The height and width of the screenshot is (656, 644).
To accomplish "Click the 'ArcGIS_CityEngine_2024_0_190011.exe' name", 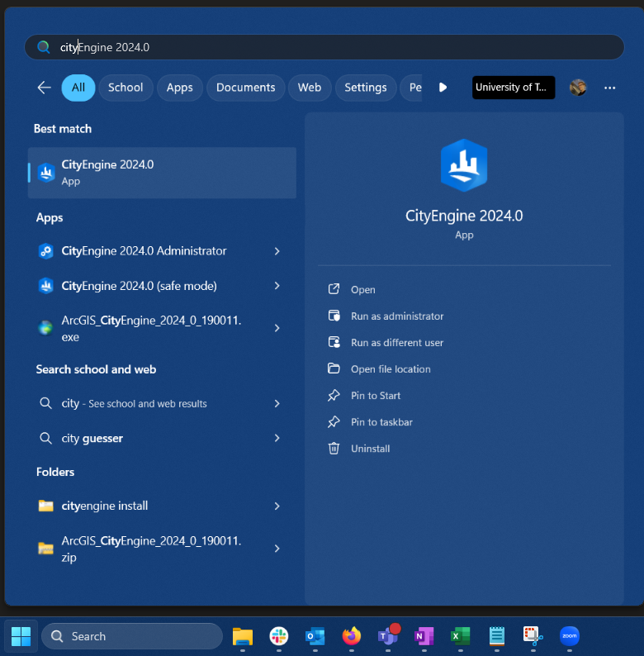I will click(x=151, y=328).
